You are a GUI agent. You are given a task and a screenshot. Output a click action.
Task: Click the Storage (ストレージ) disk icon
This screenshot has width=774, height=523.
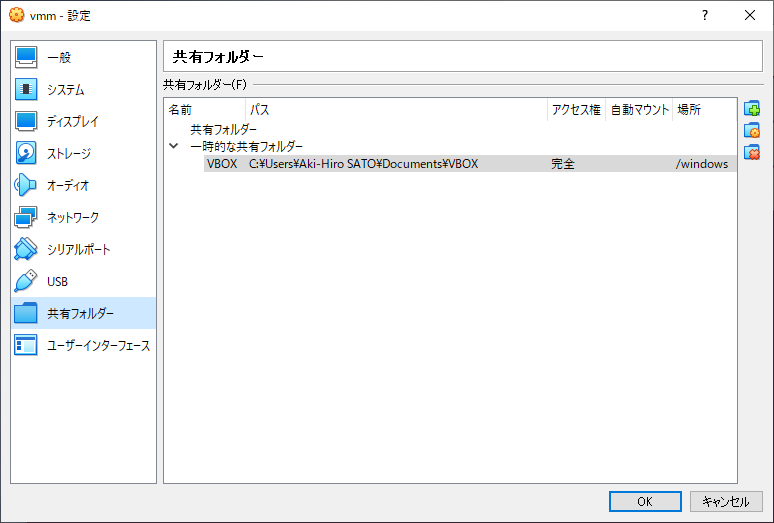[x=26, y=153]
